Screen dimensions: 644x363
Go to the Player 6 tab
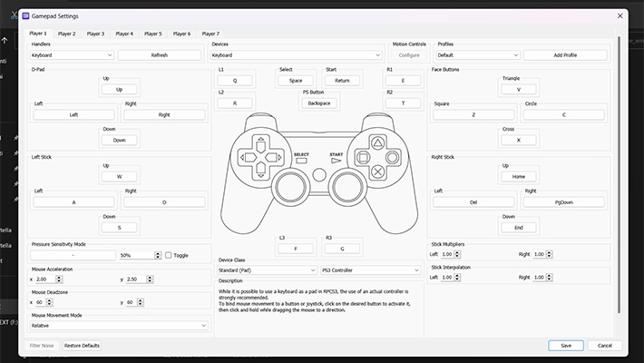click(x=181, y=34)
